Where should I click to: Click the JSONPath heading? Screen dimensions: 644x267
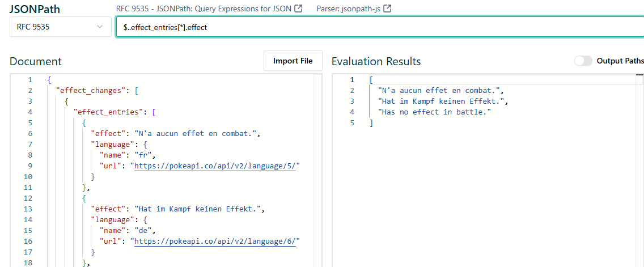[x=35, y=9]
